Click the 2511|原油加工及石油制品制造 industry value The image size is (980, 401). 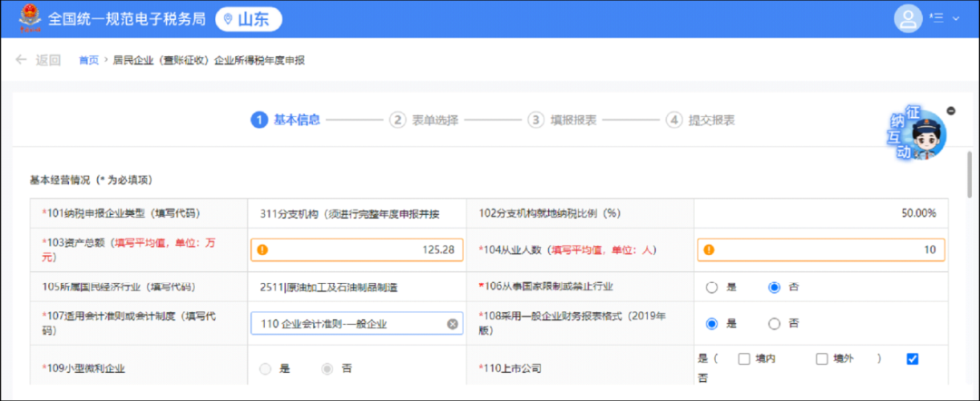tap(329, 288)
